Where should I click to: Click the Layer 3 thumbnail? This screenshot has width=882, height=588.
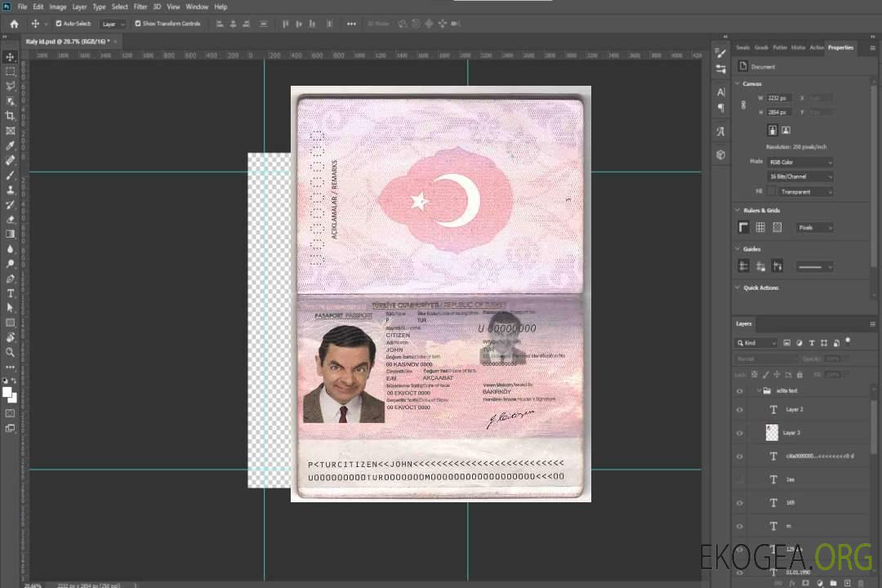(773, 433)
